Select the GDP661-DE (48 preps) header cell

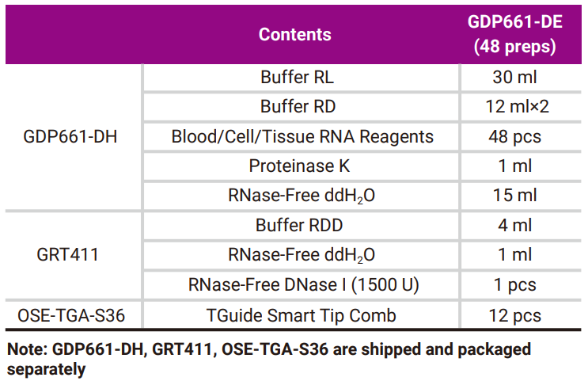pyautogui.click(x=514, y=35)
